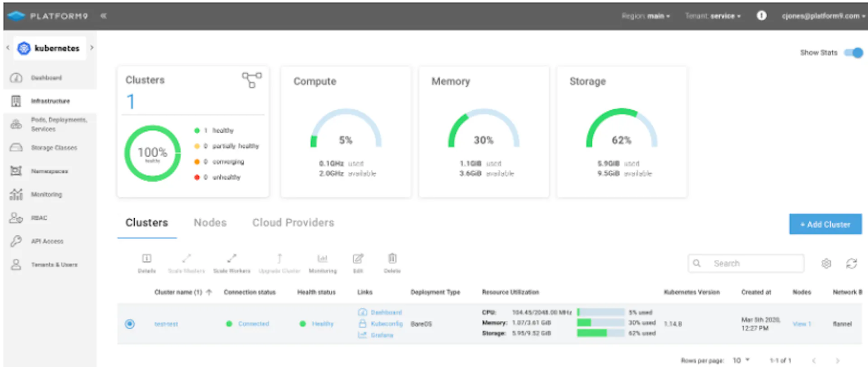868x367 pixels.
Task: Open API Access in the sidebar menu
Action: (47, 241)
